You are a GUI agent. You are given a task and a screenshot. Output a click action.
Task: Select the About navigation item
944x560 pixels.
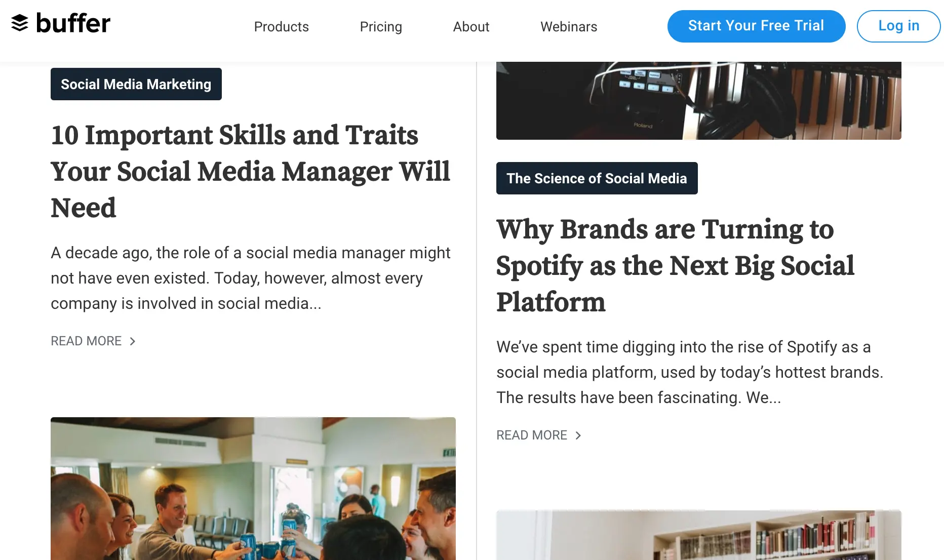(x=471, y=26)
